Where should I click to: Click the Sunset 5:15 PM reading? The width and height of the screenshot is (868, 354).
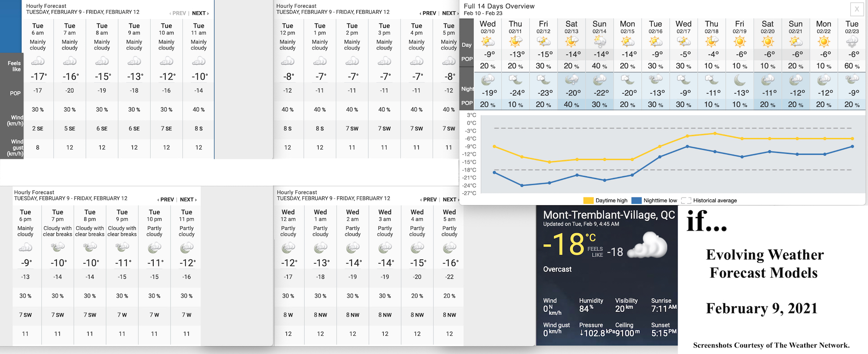pyautogui.click(x=664, y=330)
